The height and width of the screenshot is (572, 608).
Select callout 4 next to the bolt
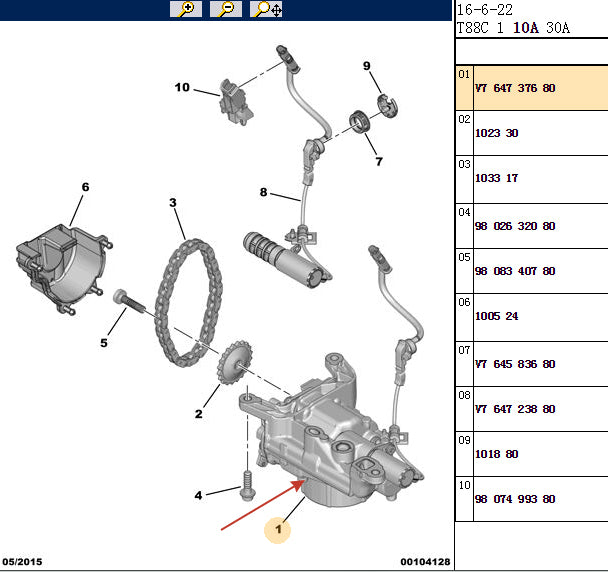tap(198, 495)
